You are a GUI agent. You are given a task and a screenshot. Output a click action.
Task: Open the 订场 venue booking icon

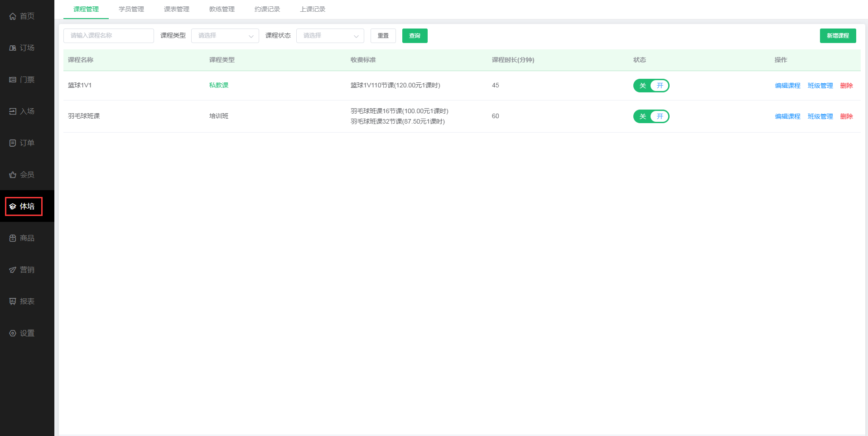coord(13,48)
